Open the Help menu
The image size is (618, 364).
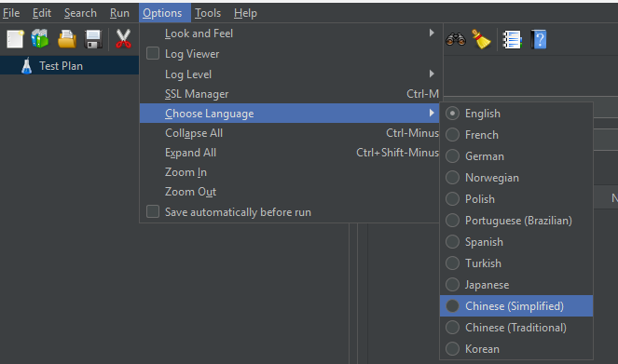click(x=245, y=13)
